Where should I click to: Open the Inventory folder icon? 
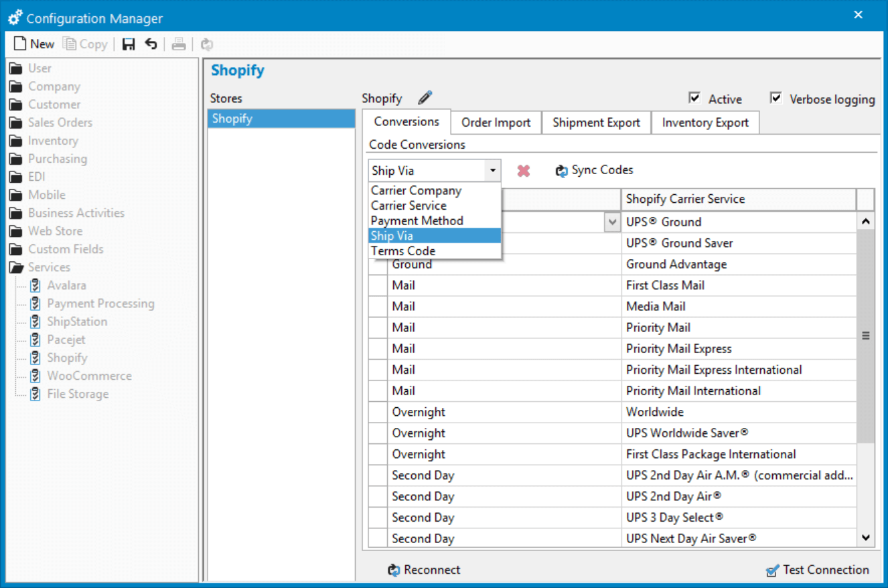tap(16, 141)
